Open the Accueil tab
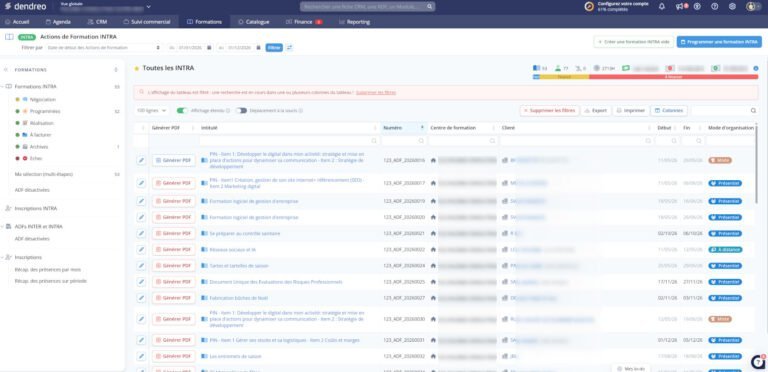Image resolution: width=768 pixels, height=372 pixels. [18, 22]
